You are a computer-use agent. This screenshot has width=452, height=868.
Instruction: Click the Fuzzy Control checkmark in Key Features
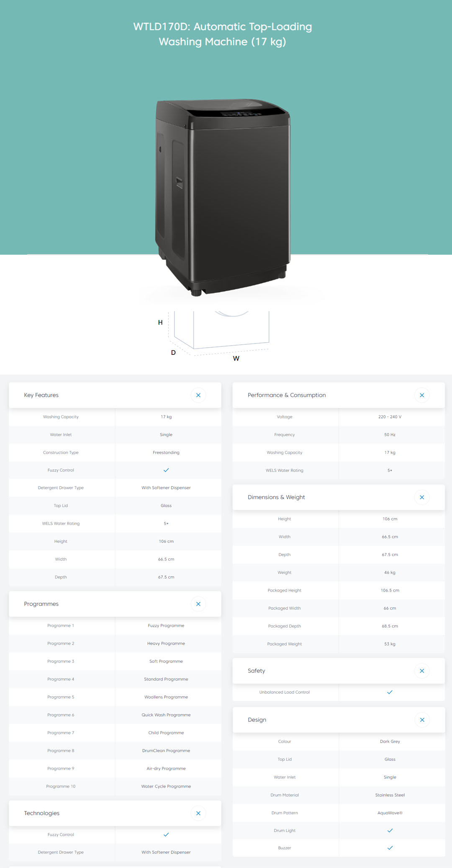pyautogui.click(x=166, y=470)
